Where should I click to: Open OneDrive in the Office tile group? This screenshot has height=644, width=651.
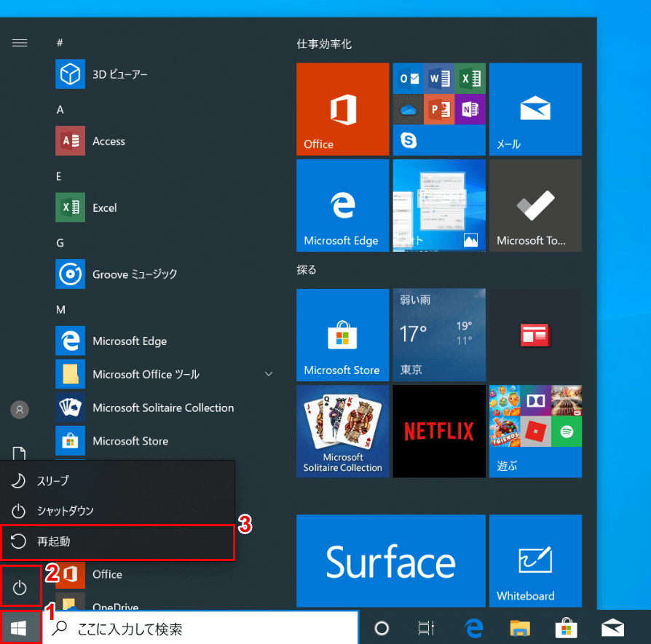(409, 109)
